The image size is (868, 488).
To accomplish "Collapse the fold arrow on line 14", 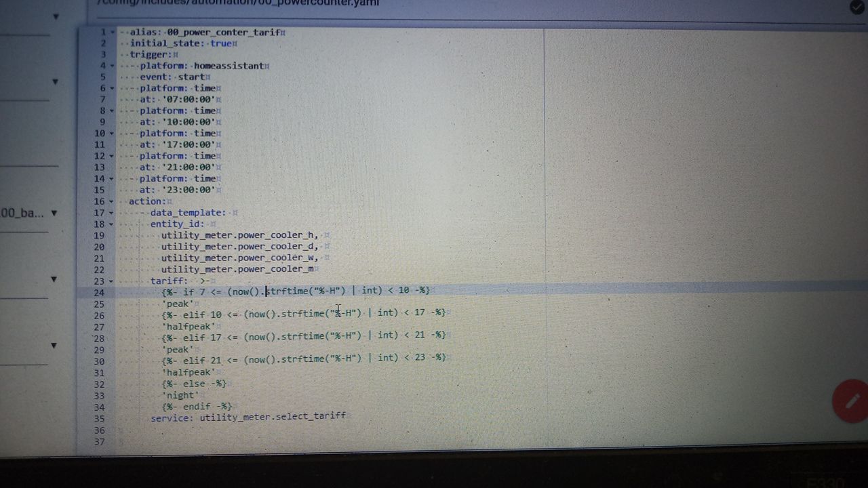I will [x=113, y=179].
